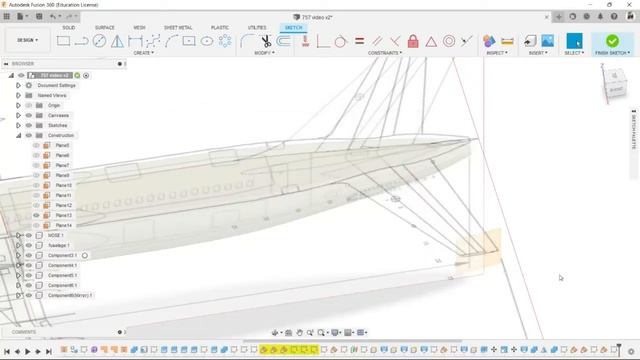Select Plane14 in the browser tree

pyautogui.click(x=63, y=225)
